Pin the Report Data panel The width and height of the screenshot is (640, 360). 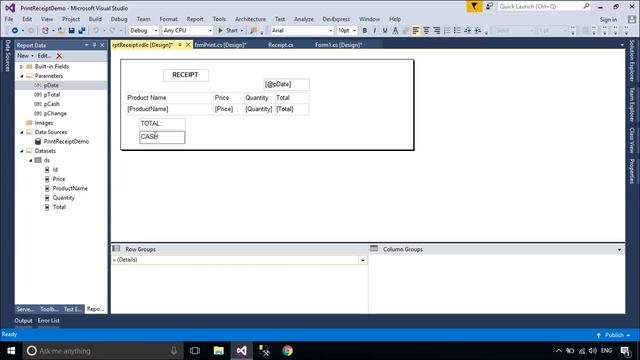(x=94, y=45)
